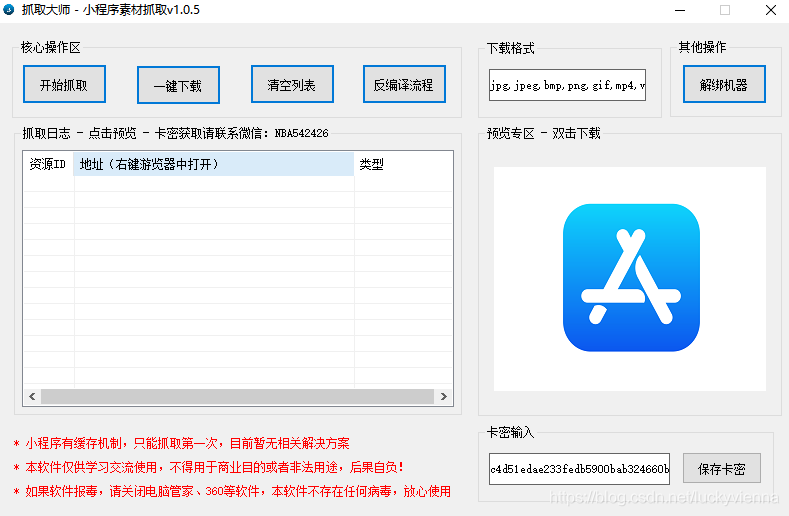Select the 地址（右键游览器中打开）column header

(214, 164)
